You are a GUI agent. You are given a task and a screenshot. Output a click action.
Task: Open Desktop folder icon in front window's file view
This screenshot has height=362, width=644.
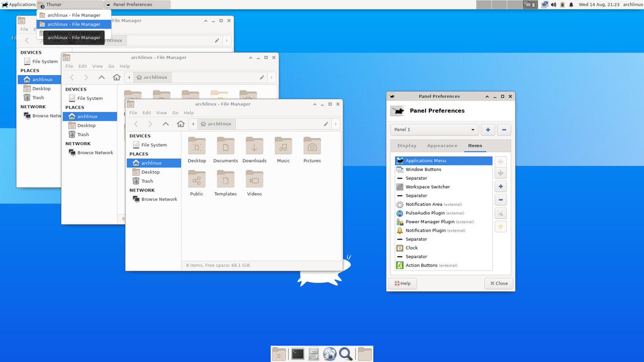(x=196, y=146)
